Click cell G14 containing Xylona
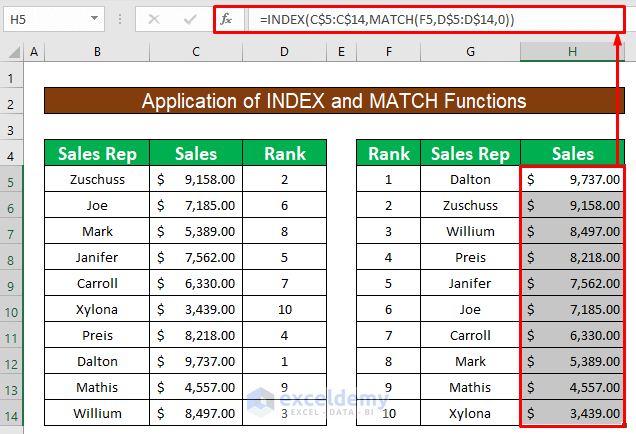This screenshot has width=636, height=434. click(x=471, y=413)
